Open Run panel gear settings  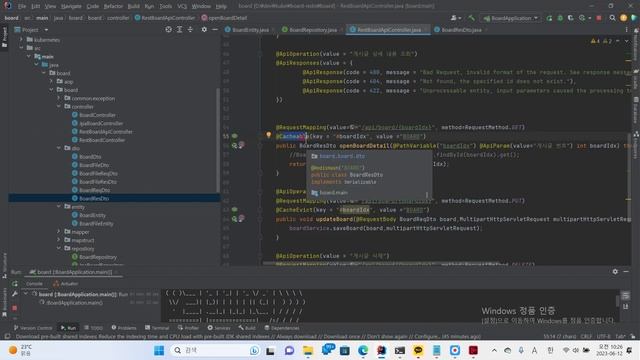[x=615, y=271]
